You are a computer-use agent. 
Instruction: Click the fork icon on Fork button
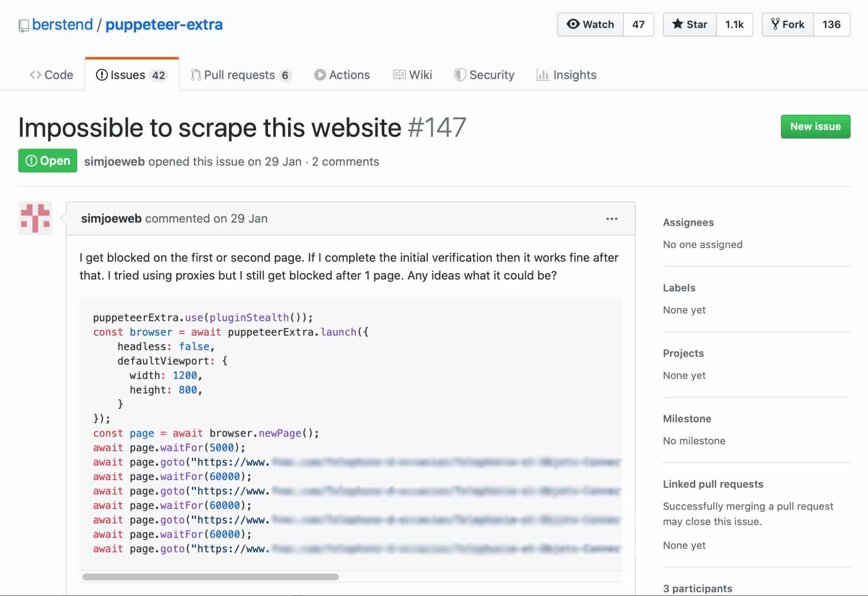775,24
